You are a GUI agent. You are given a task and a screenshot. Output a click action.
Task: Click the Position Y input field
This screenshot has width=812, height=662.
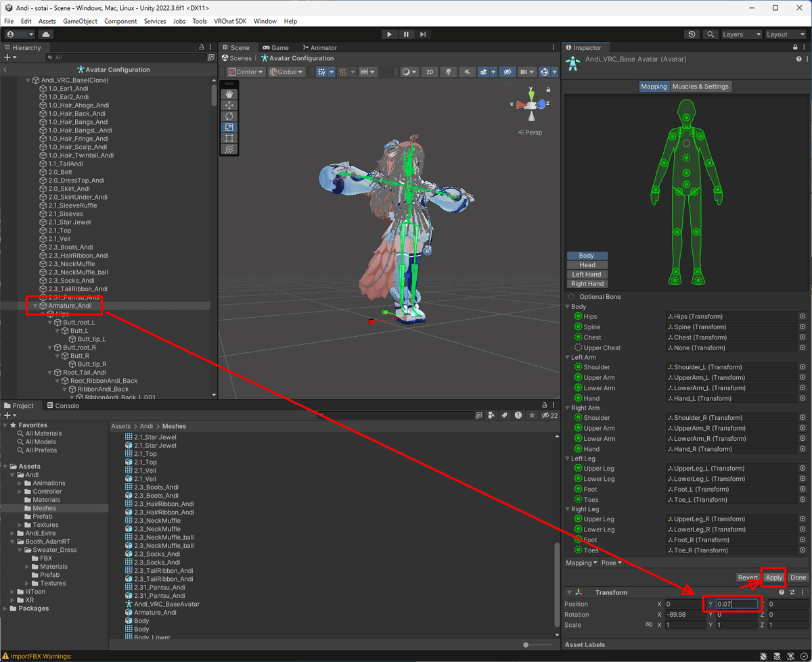pos(736,605)
